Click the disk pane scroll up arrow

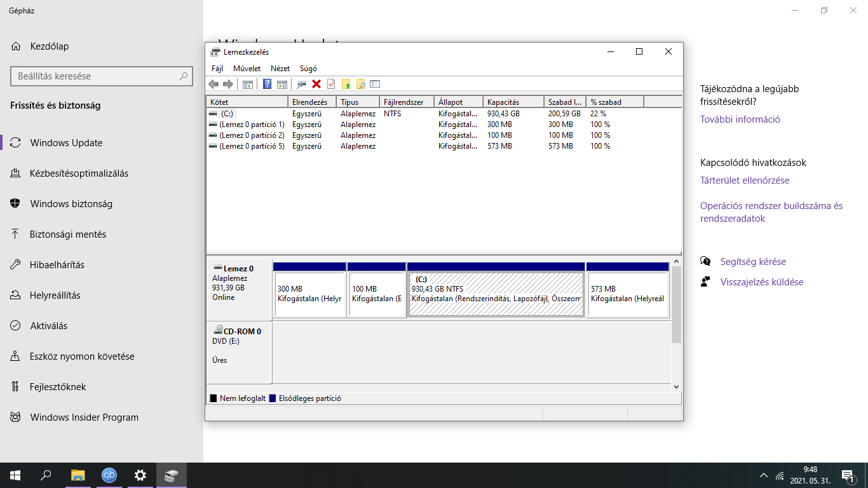point(676,262)
